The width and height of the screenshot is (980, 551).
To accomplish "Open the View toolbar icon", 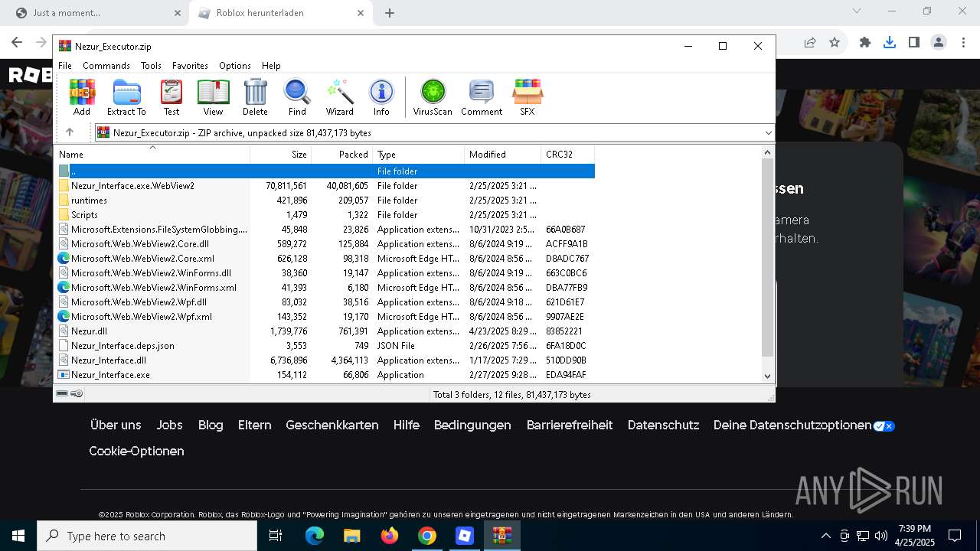I will (x=213, y=97).
